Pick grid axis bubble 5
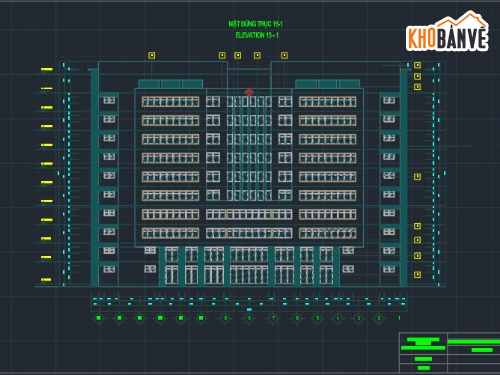Screen dimensions: 500x375 pos(318,318)
